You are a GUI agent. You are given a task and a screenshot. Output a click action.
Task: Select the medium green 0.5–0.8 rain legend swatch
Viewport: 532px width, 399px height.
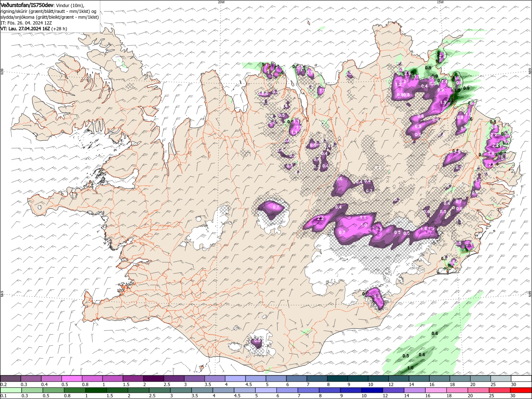[x=54, y=390]
